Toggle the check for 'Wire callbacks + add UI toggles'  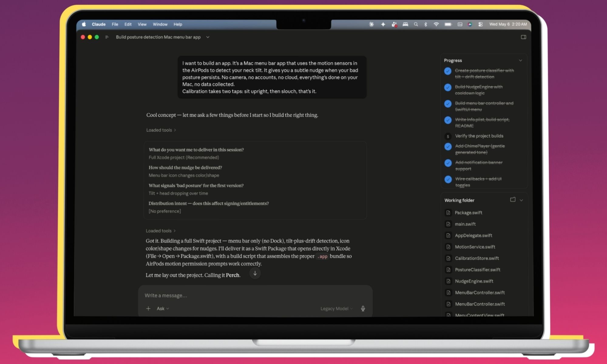pyautogui.click(x=448, y=179)
